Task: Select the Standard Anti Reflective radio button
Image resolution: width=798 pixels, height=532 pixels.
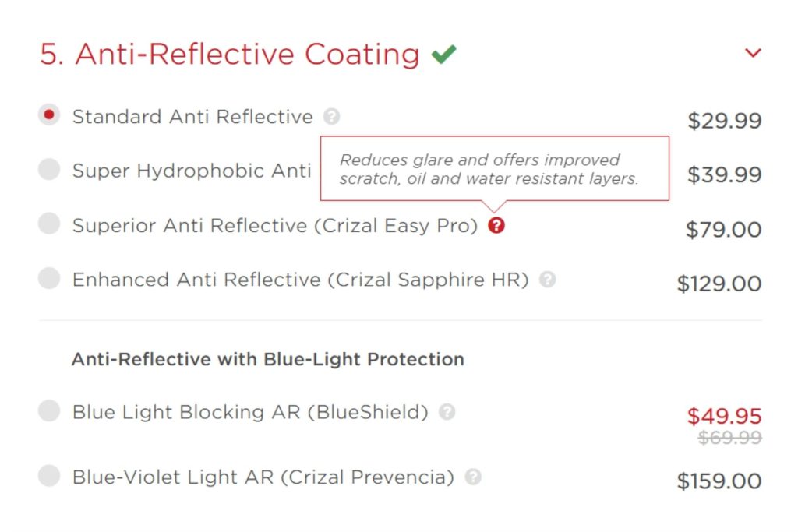Action: point(48,115)
